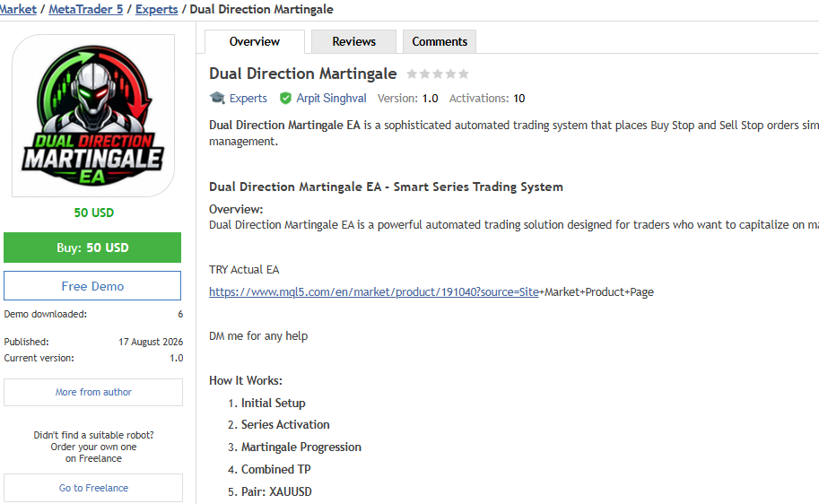Click the green verified shield icon
This screenshot has width=819, height=504.
(285, 98)
